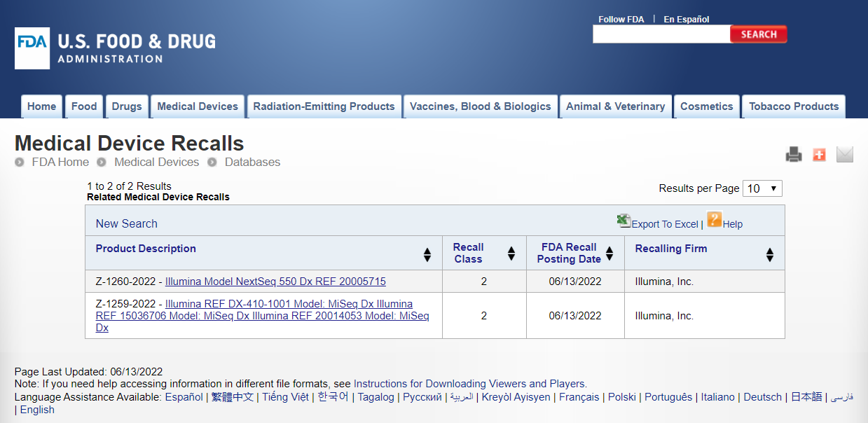Image resolution: width=868 pixels, height=423 pixels.
Task: Sort by FDA Recall Posting Date arrows
Action: (609, 254)
